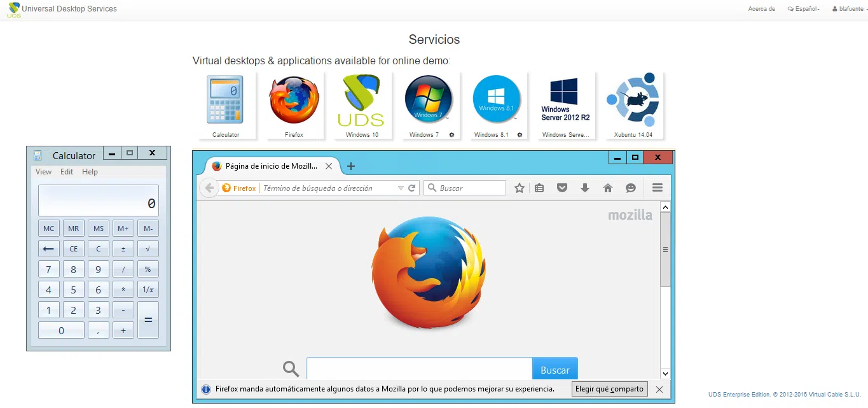This screenshot has height=408, width=868.
Task: Open the Firefox downloads arrow
Action: click(585, 188)
